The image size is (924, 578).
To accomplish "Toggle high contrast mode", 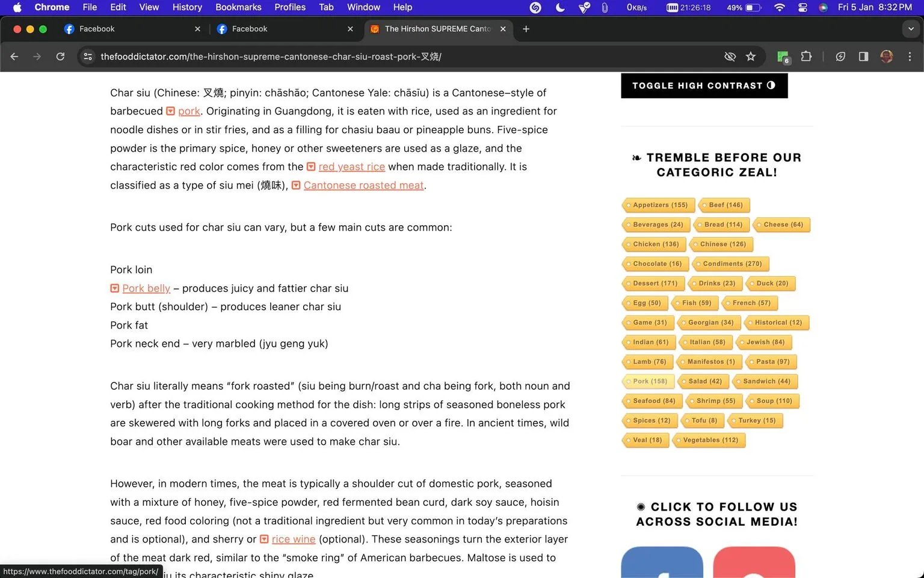I will [704, 85].
